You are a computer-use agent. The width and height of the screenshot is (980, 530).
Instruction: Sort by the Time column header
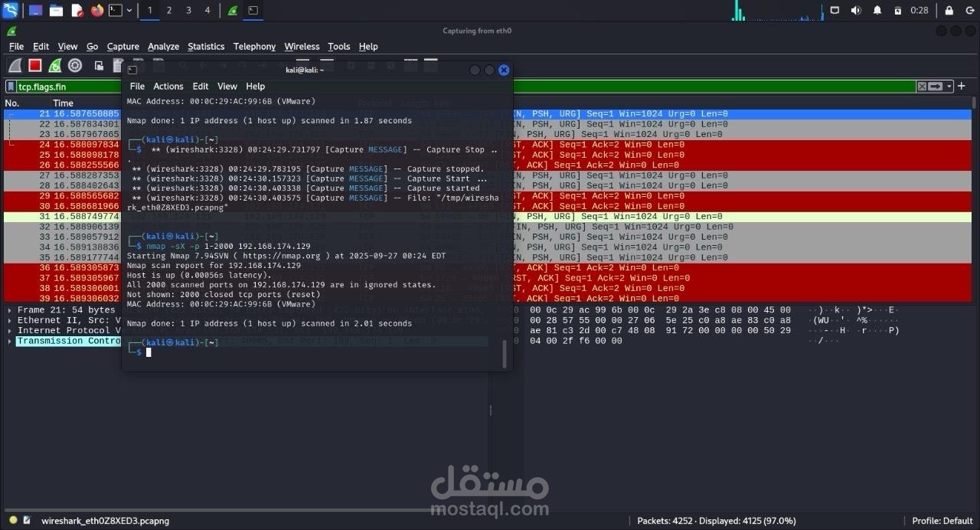(x=86, y=103)
